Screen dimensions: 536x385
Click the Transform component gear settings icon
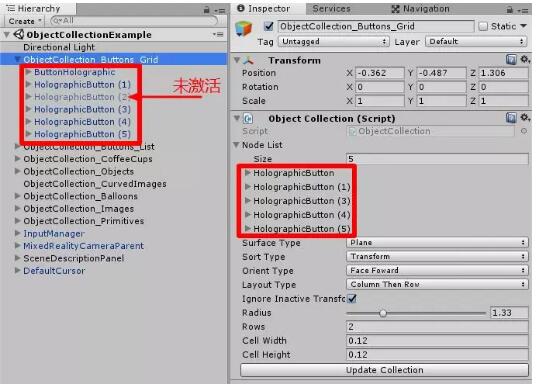click(x=525, y=60)
